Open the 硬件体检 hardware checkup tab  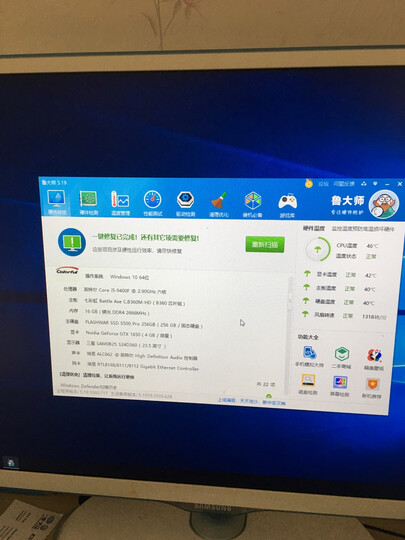(x=56, y=202)
